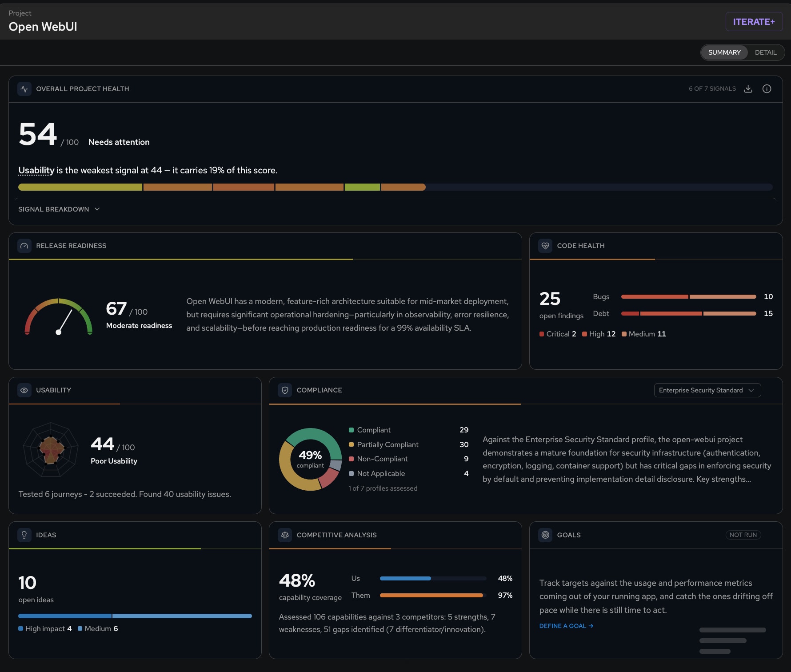Select the Compliant legend row
The height and width of the screenshot is (672, 791).
408,430
